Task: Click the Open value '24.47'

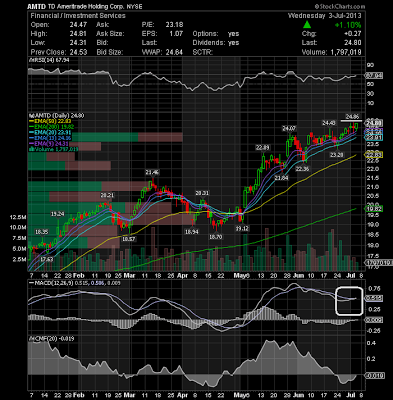Action: click(78, 25)
